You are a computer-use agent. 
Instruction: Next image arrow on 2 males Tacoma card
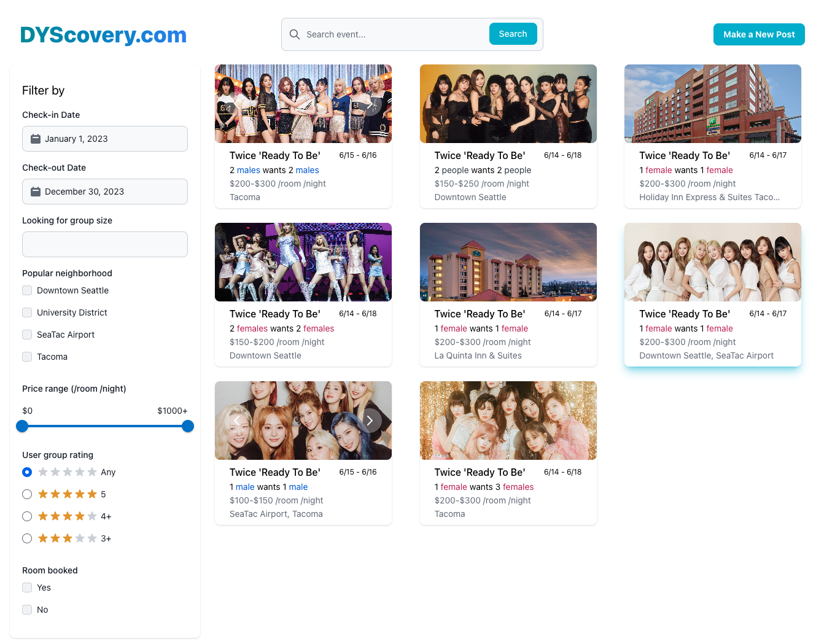370,104
